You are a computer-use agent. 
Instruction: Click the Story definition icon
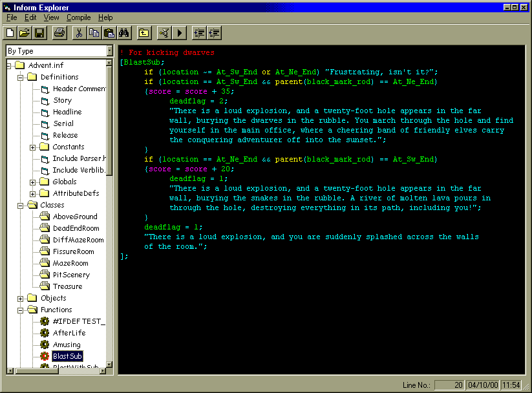[x=45, y=101]
